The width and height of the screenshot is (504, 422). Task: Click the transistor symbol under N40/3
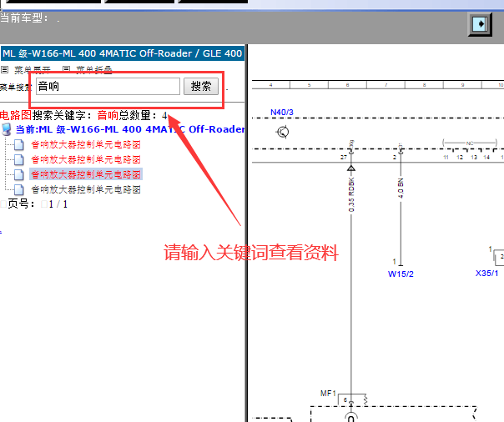point(283,132)
